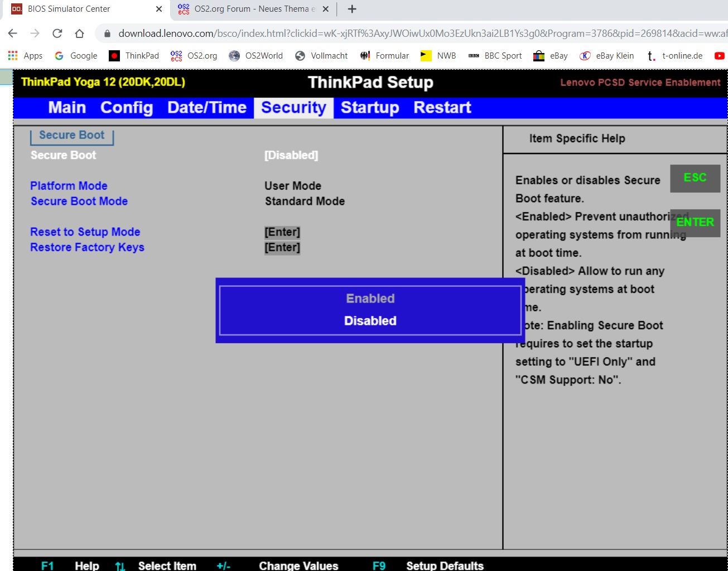The image size is (728, 571).
Task: Select the Secure Boot Mode item
Action: point(79,201)
